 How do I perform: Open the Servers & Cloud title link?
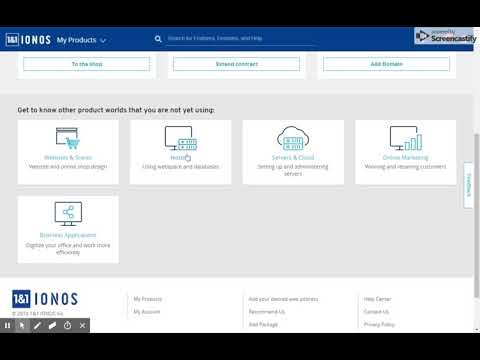click(293, 157)
